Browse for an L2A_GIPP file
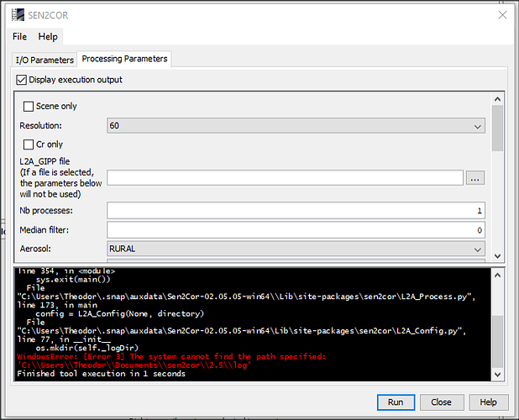Image resolution: width=519 pixels, height=420 pixels. pos(475,178)
